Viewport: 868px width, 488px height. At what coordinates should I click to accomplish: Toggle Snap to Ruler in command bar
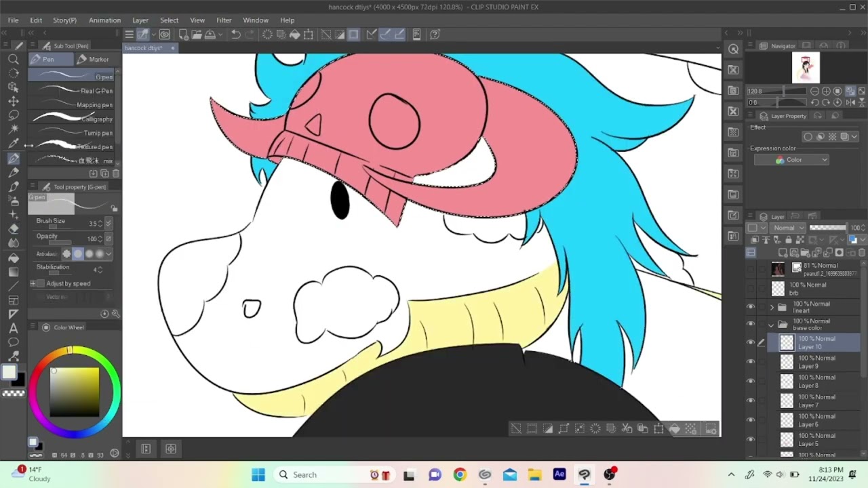tap(372, 35)
